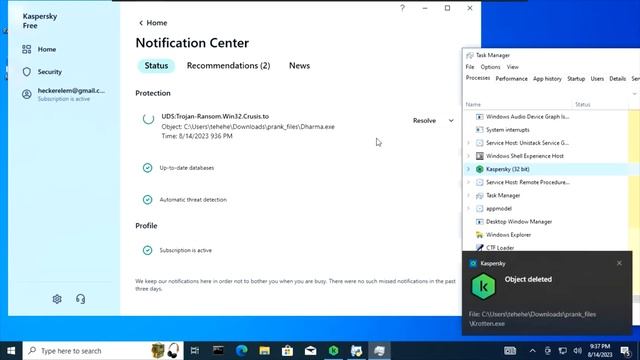Click the Object deleted notification title
Viewport: 640px width, 360px height.
(528, 280)
